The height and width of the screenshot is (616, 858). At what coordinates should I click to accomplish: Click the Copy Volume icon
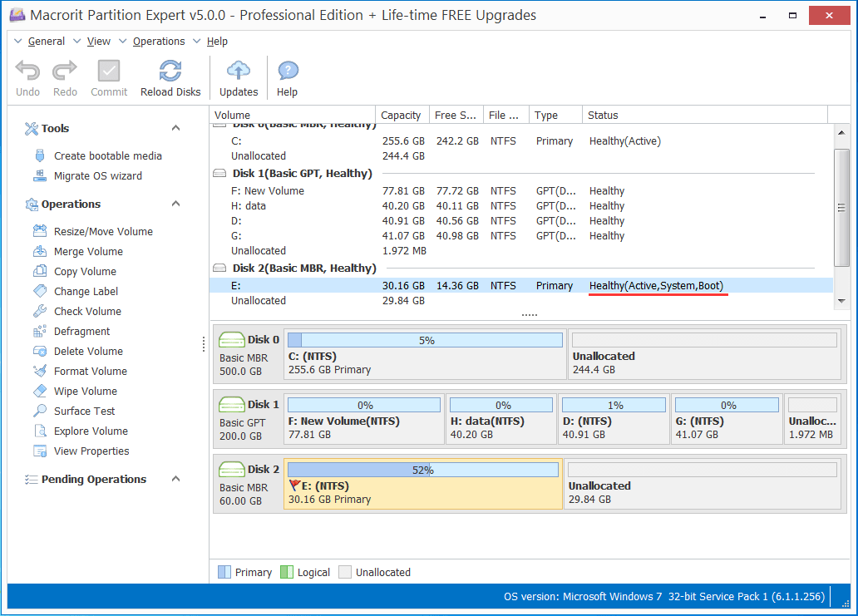(x=39, y=271)
